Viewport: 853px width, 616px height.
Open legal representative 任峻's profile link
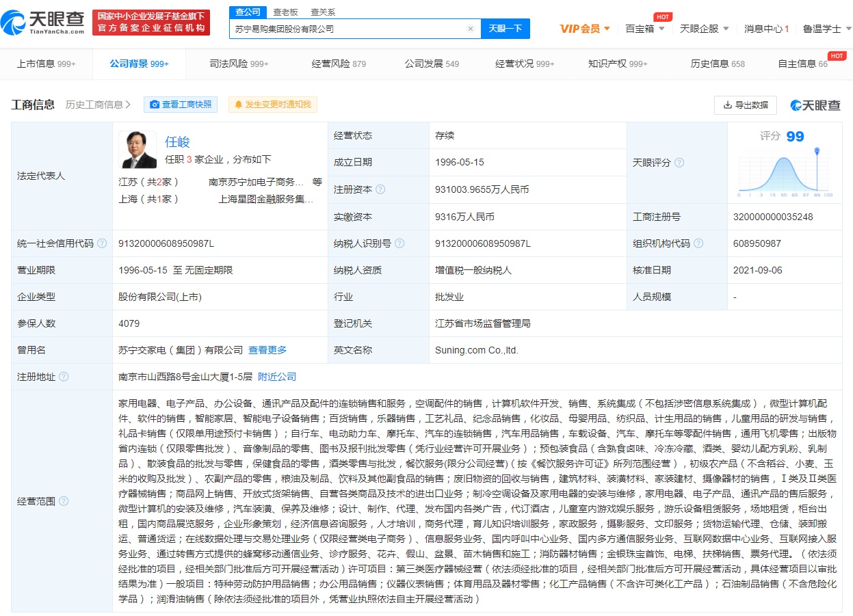(x=177, y=142)
